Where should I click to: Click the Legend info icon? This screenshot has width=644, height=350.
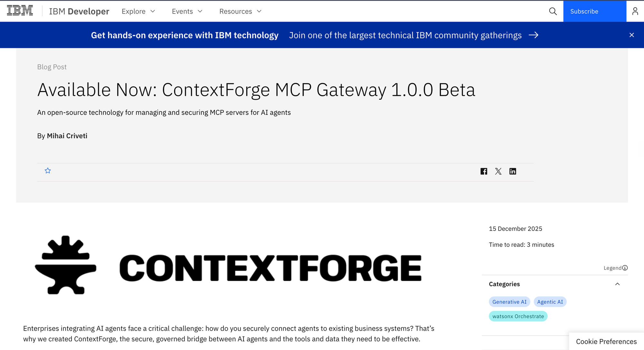(625, 268)
